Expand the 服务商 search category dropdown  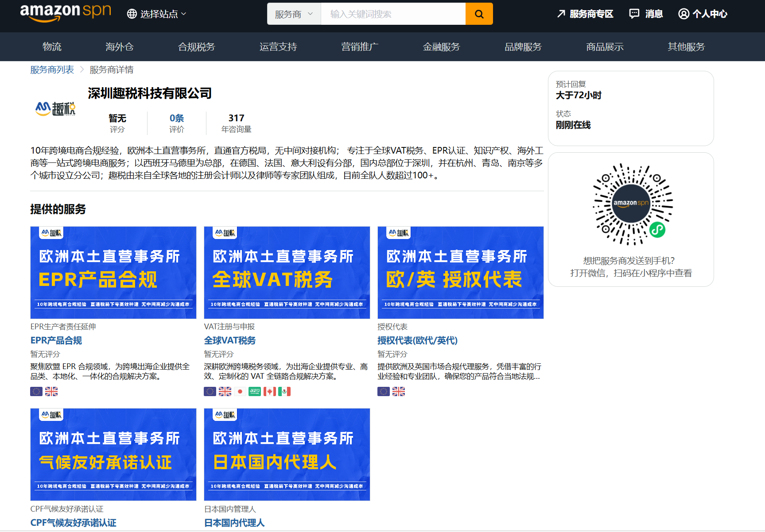tap(294, 14)
